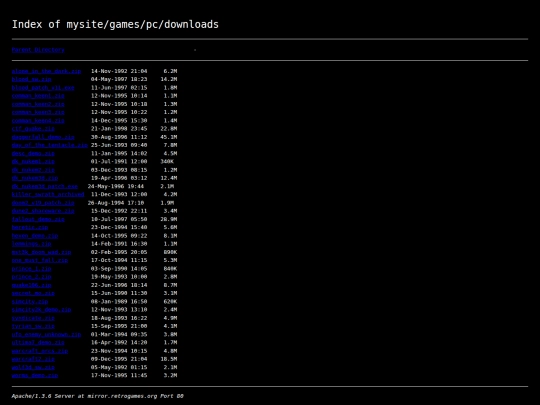The width and height of the screenshot is (540, 405).
Task: Open Commander Keen 1 zip link dated 10:14
Action: [38, 96]
